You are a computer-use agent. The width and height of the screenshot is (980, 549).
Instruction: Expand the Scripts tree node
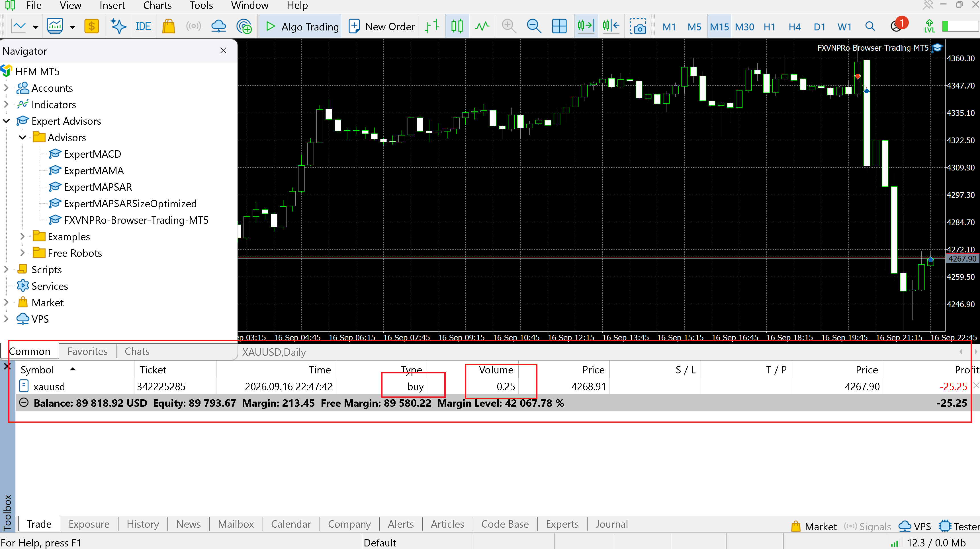pyautogui.click(x=6, y=270)
